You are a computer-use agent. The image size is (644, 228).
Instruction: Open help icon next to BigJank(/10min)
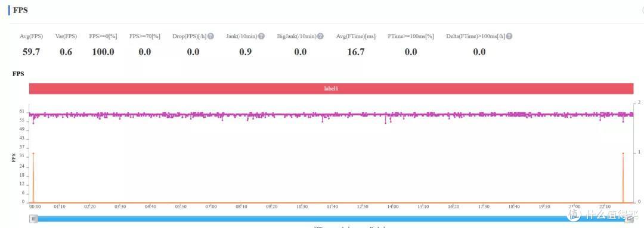click(320, 36)
